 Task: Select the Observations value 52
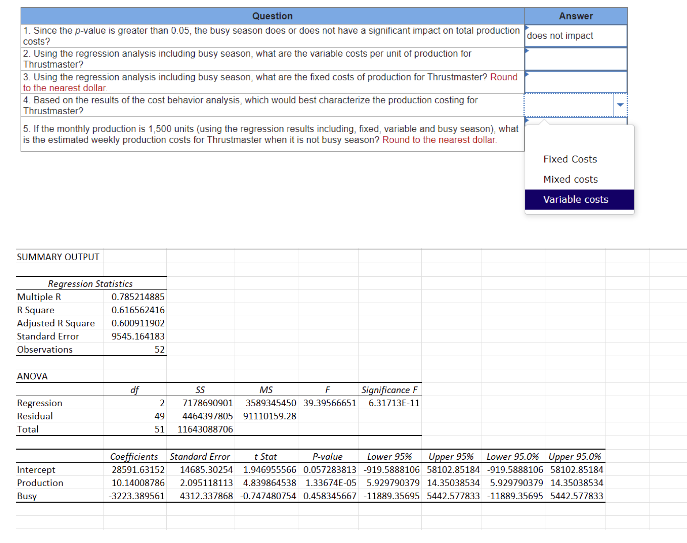pyautogui.click(x=159, y=349)
